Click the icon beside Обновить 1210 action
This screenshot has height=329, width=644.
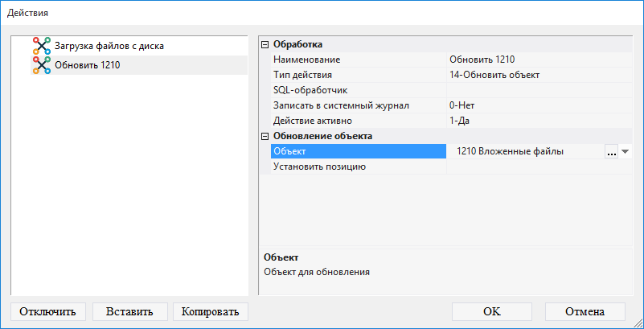(x=41, y=65)
